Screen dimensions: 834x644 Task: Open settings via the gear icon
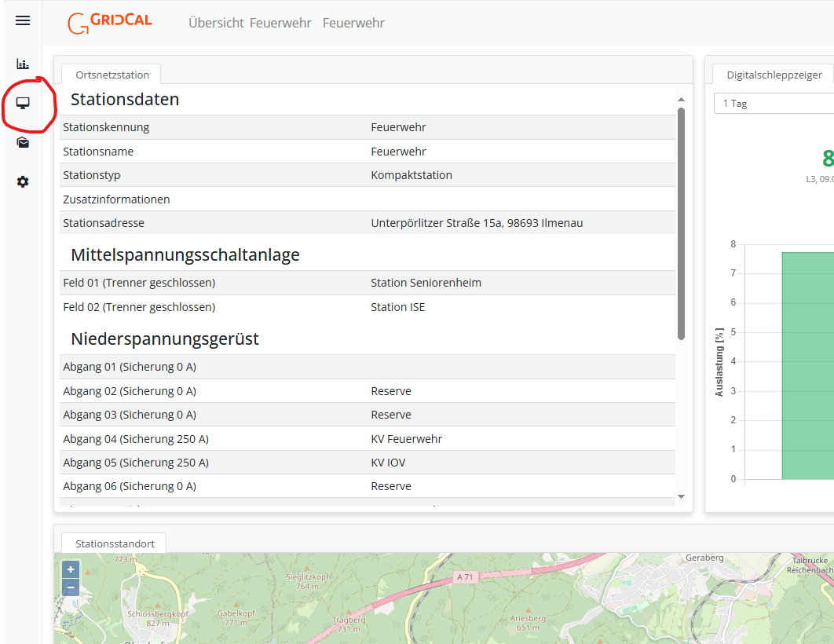pos(23,181)
